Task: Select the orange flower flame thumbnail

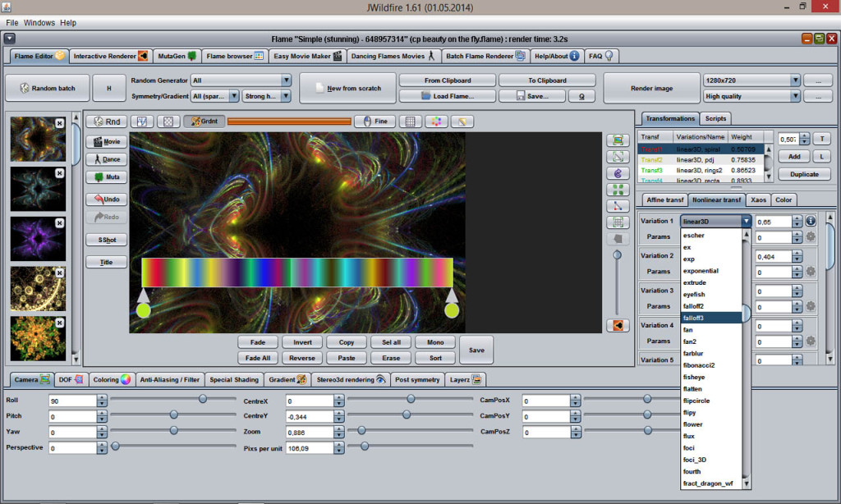Action: click(38, 338)
